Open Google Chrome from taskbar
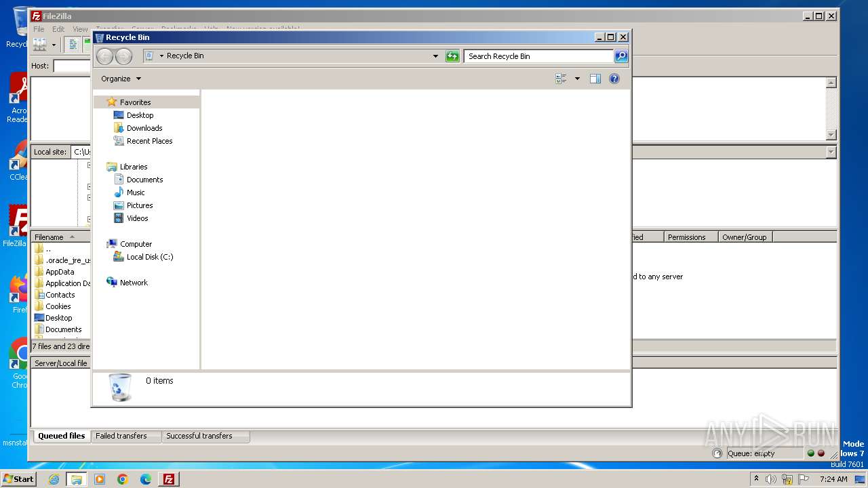 pos(123,479)
